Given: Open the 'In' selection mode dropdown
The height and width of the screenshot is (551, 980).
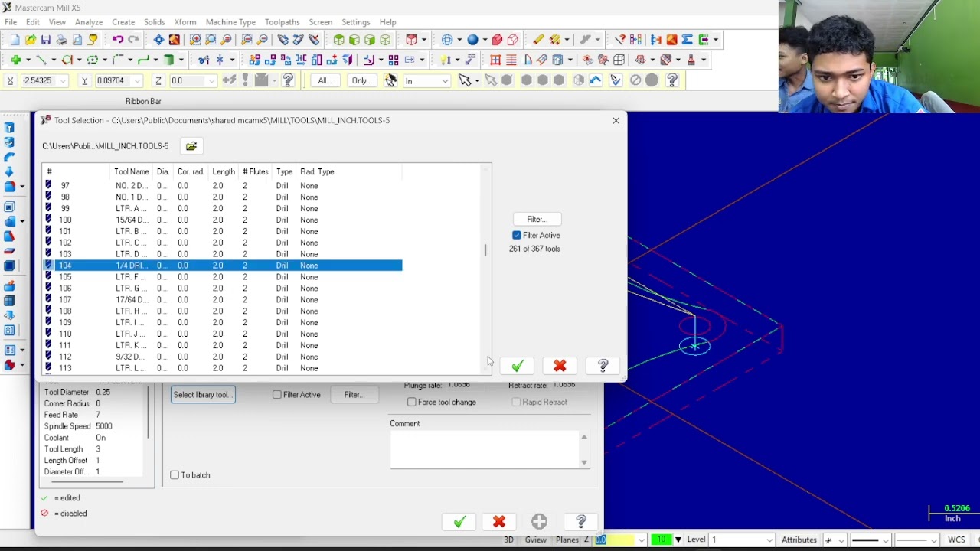Looking at the screenshot, I should tap(444, 81).
